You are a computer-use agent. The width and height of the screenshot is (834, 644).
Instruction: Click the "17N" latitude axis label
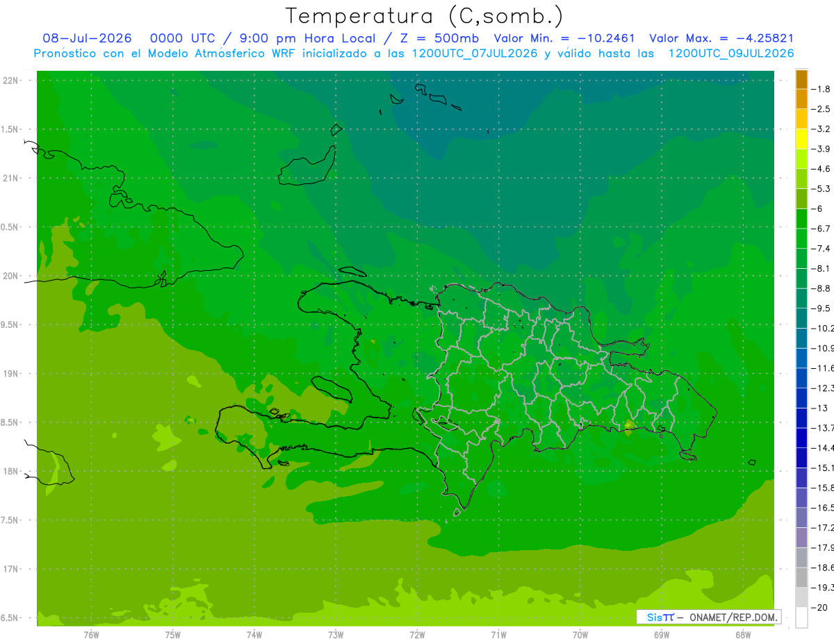point(10,569)
